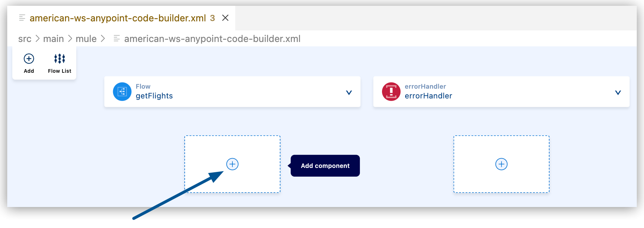Add a component to the errorHandler
Viewport: 644px width, 228px height.
click(501, 164)
